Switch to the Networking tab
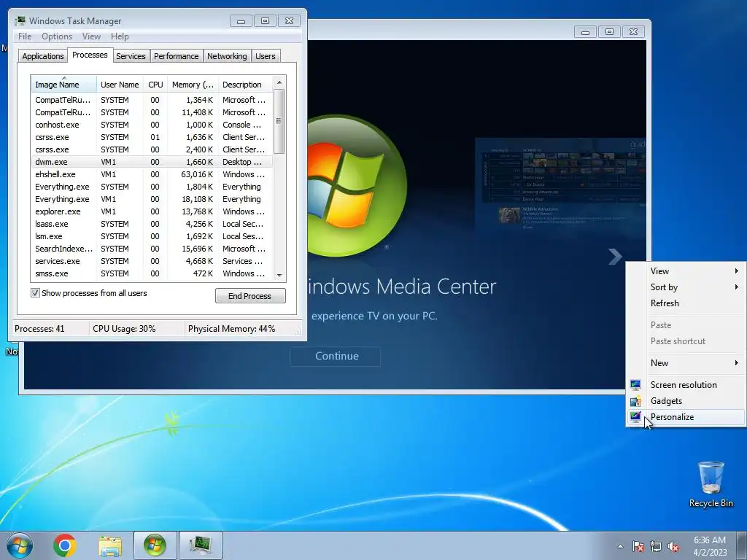 pos(227,56)
